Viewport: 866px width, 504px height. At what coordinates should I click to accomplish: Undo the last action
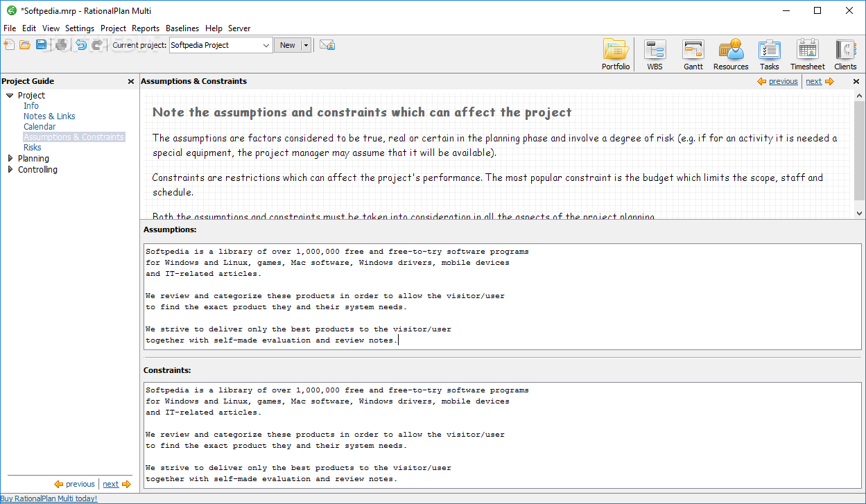pos(81,45)
